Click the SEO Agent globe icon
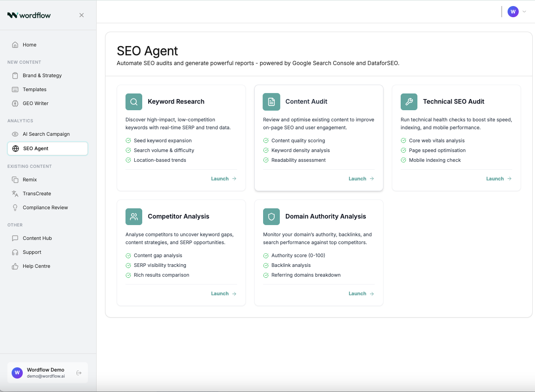This screenshot has height=392, width=535. point(15,148)
